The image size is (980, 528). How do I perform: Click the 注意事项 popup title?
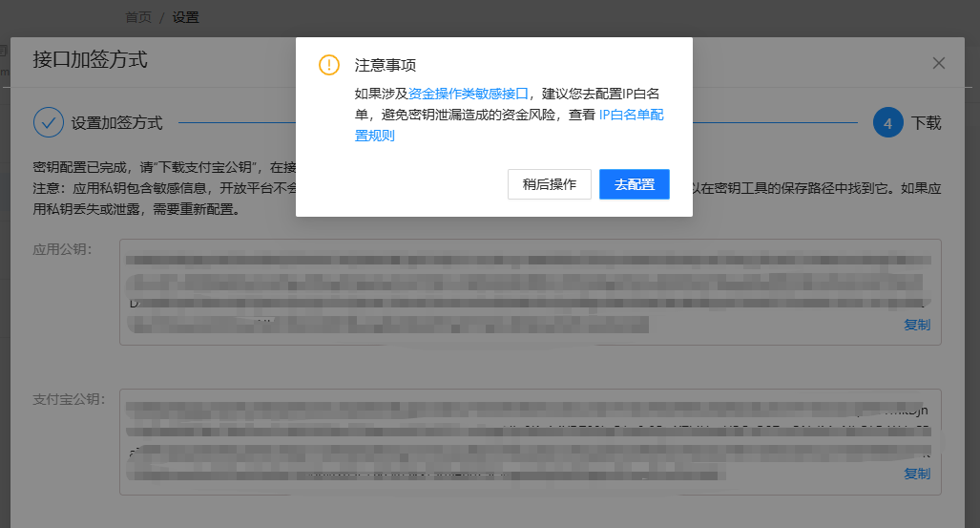(x=385, y=65)
